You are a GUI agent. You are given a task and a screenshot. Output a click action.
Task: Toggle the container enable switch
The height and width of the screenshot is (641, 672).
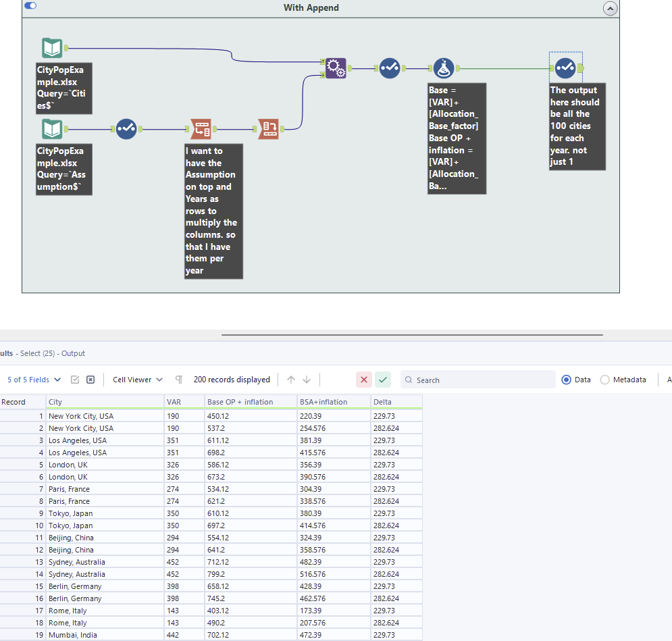(30, 5)
